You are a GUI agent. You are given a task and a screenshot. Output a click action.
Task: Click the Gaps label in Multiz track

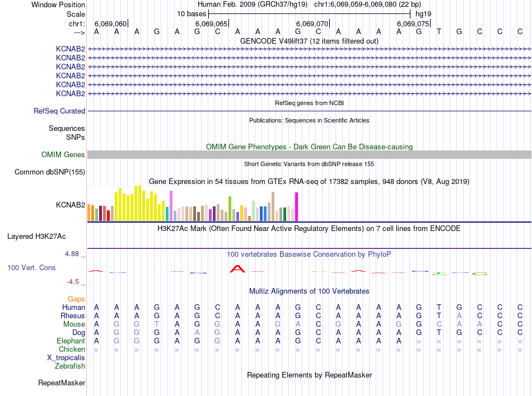point(76,299)
